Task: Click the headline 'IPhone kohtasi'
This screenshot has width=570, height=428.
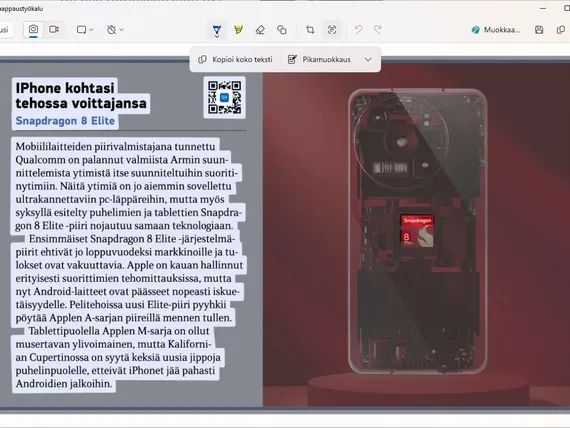Action: (65, 88)
